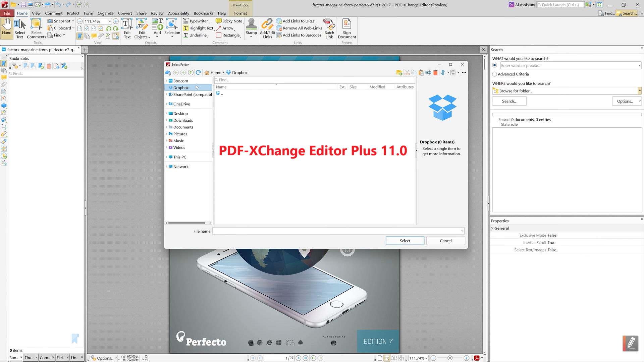Select the word or phrase search radio button
Image resolution: width=644 pixels, height=362 pixels.
pos(494,65)
